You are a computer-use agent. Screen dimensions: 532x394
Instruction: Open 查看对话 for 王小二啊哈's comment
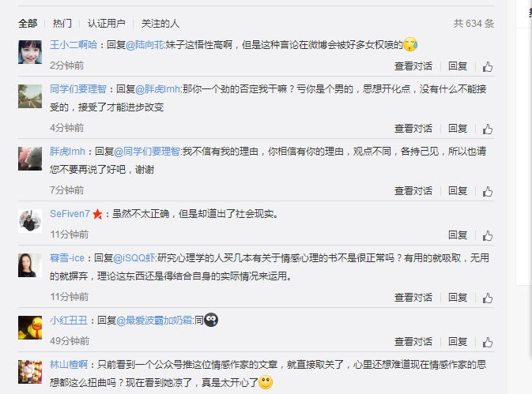413,66
